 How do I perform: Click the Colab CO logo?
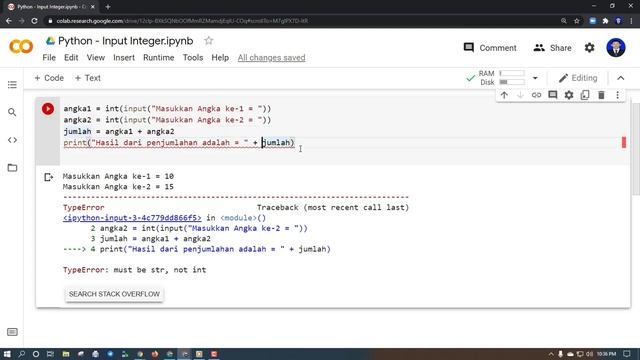point(21,47)
